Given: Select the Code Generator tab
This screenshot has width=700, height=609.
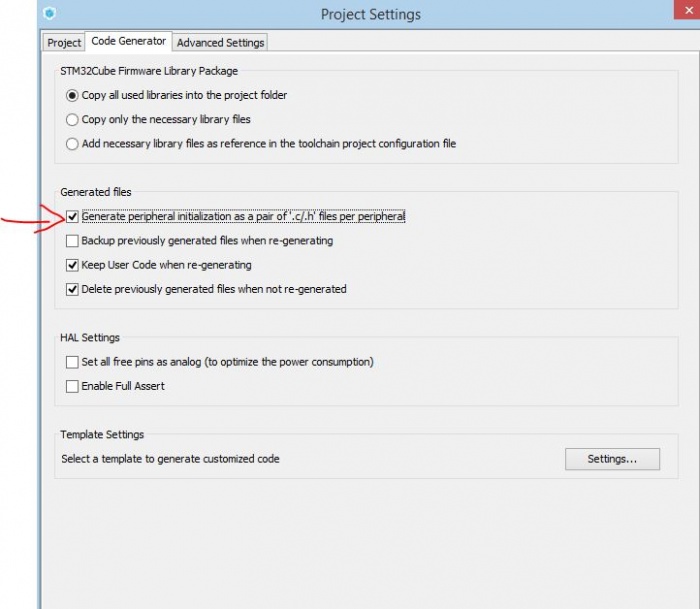Looking at the screenshot, I should 129,41.
